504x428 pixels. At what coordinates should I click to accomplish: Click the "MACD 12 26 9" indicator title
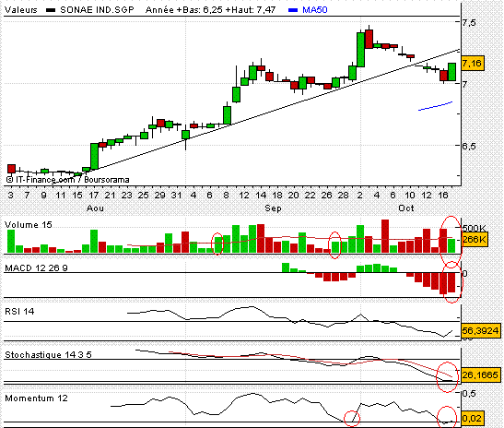(x=36, y=268)
